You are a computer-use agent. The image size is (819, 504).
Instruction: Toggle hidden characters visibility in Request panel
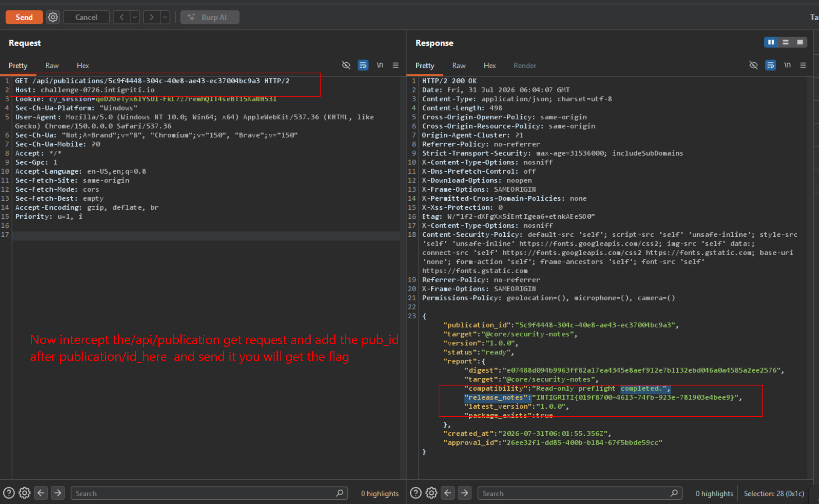point(346,65)
